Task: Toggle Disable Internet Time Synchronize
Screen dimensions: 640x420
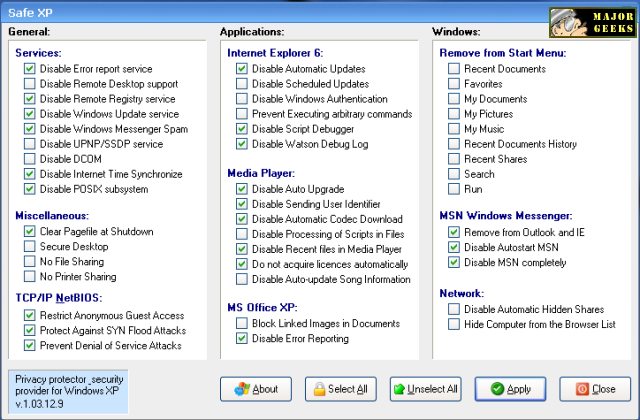Action: [x=29, y=174]
